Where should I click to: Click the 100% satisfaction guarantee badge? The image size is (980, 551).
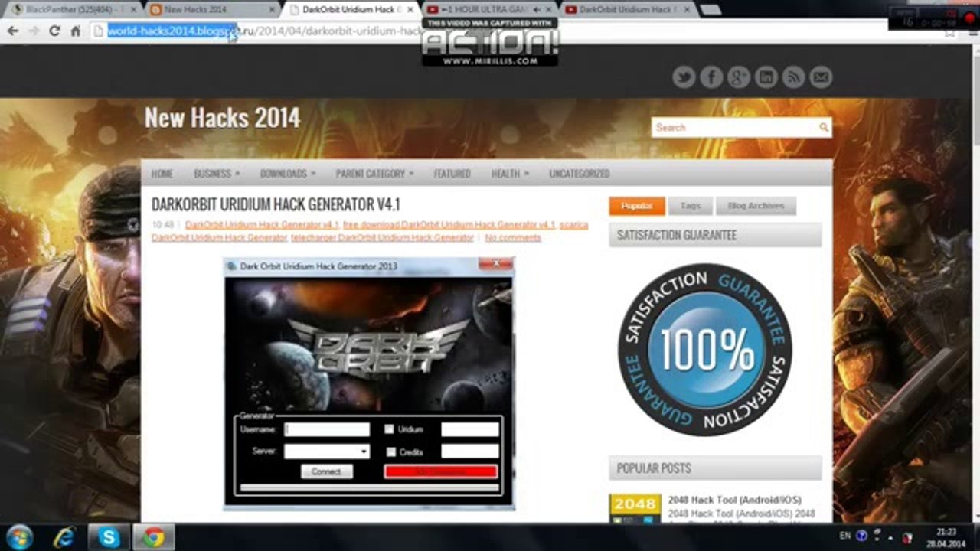tap(704, 350)
